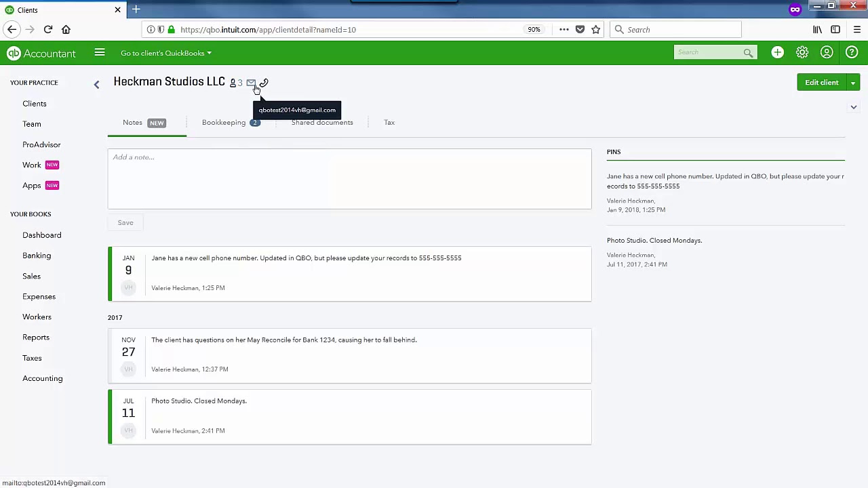Open Accounting under Your Books

pyautogui.click(x=43, y=378)
